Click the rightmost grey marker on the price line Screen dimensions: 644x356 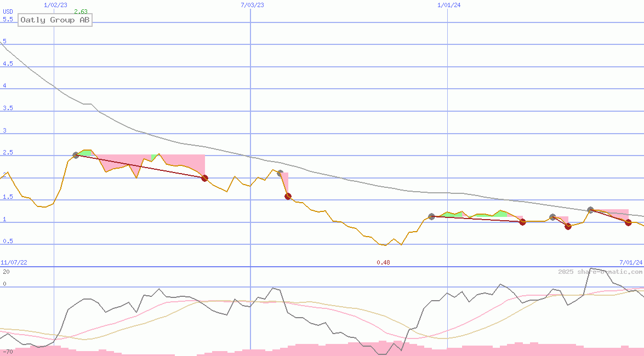click(x=590, y=210)
